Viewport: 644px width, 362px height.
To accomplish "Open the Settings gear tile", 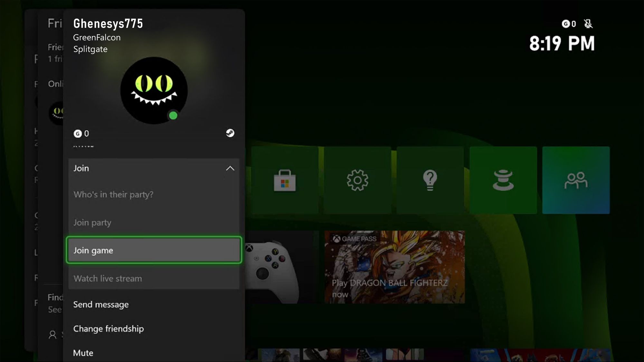I will tap(357, 180).
